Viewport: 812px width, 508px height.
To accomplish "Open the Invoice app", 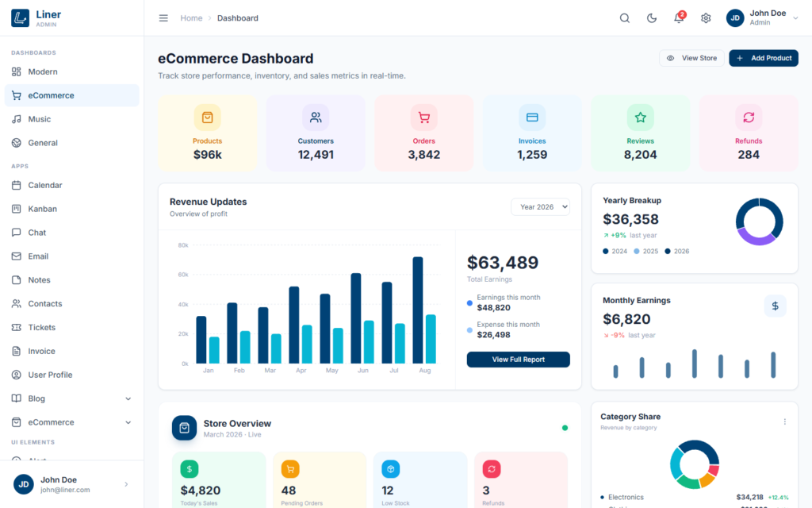I will click(72, 351).
